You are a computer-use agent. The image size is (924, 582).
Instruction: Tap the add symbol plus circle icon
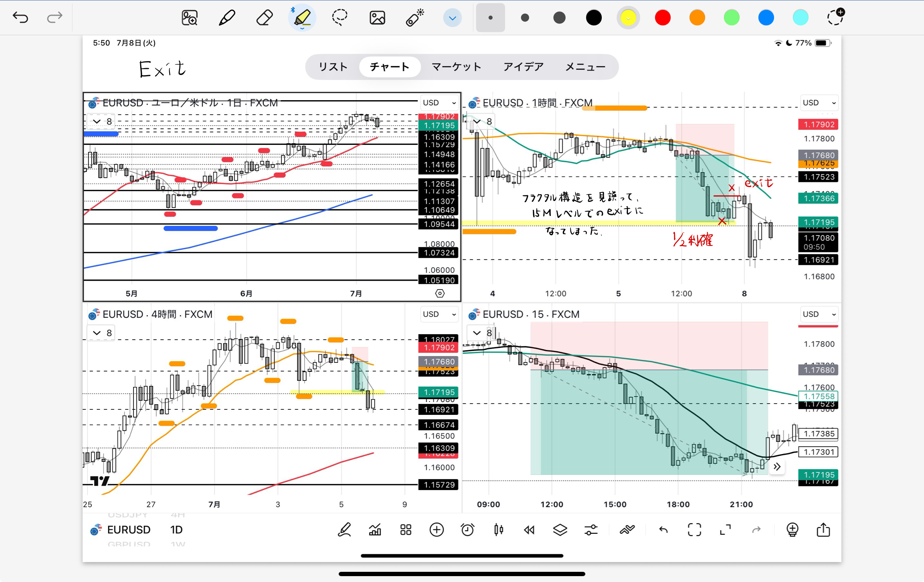437,530
